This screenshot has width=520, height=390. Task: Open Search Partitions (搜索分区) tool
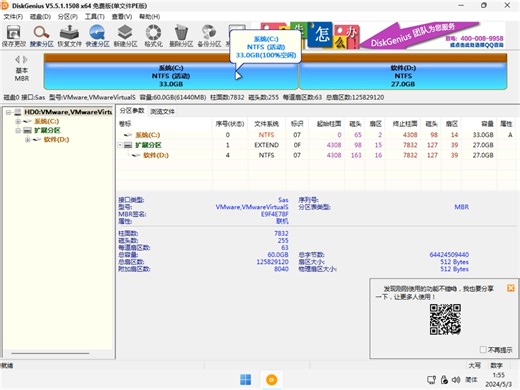click(42, 36)
